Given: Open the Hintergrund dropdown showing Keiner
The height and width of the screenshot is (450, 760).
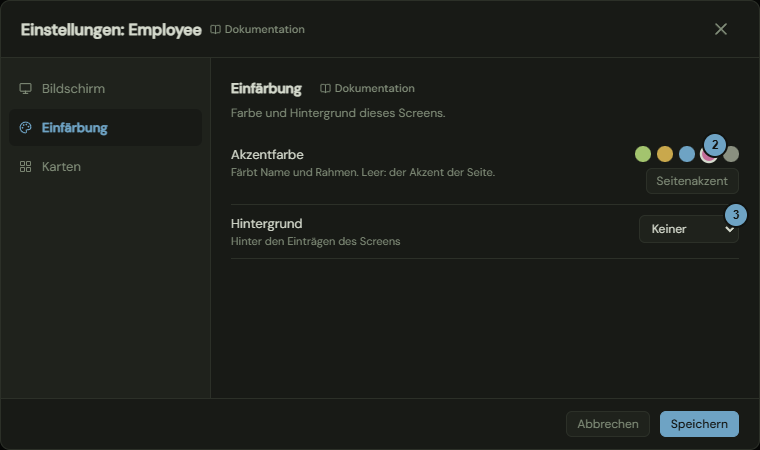Looking at the screenshot, I should [x=689, y=229].
